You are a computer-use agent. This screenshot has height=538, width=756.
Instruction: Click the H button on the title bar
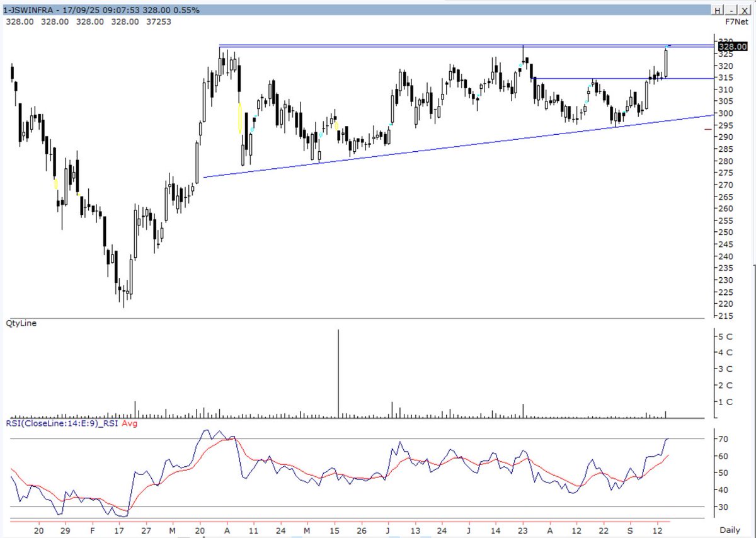[718, 9]
